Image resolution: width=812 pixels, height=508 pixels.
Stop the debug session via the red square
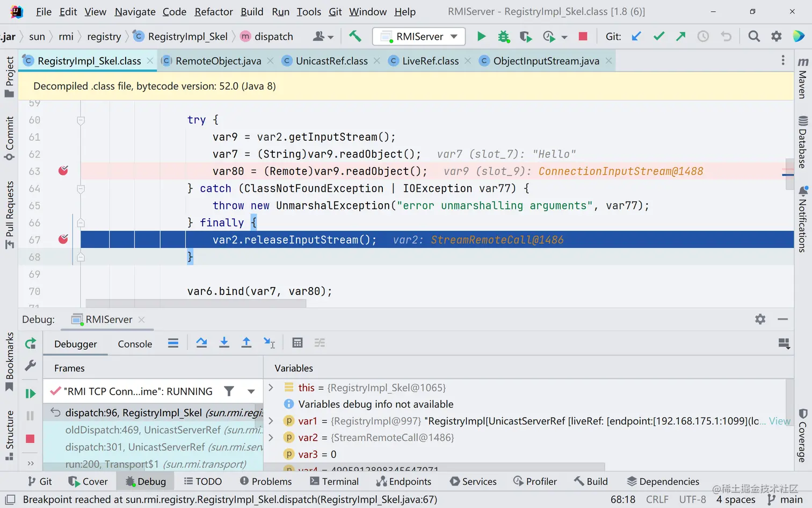point(30,439)
